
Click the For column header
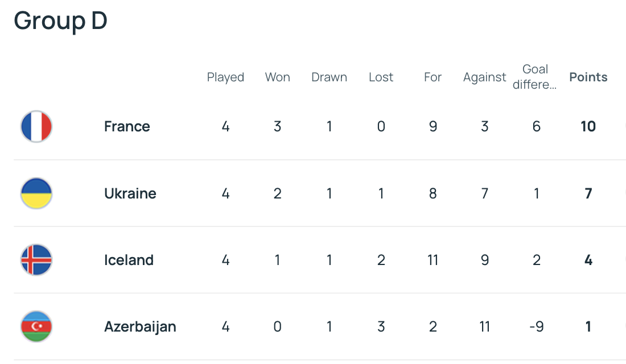(433, 77)
